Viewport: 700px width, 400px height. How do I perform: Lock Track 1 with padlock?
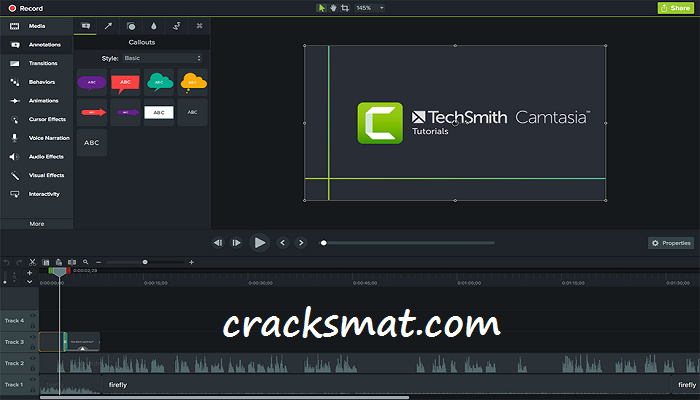33,389
